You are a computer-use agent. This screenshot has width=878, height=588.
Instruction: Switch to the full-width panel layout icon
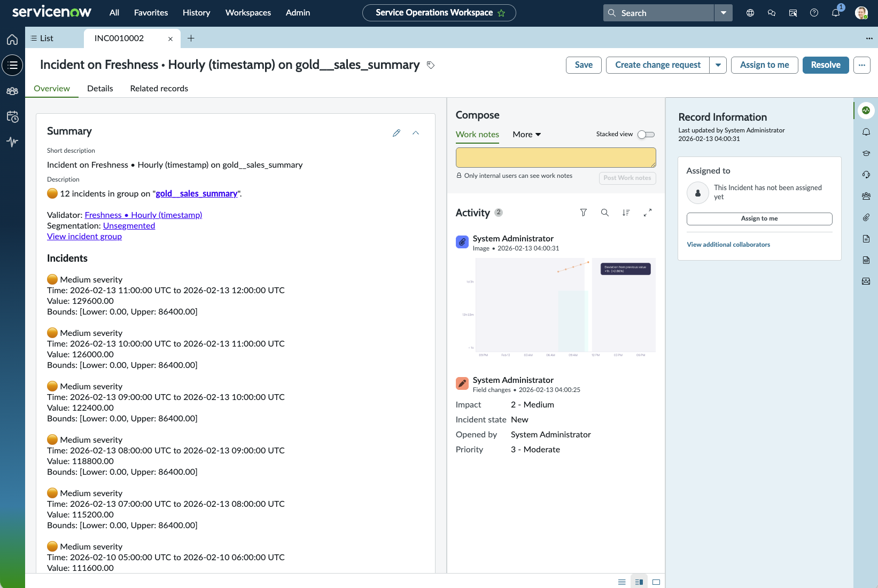click(656, 582)
